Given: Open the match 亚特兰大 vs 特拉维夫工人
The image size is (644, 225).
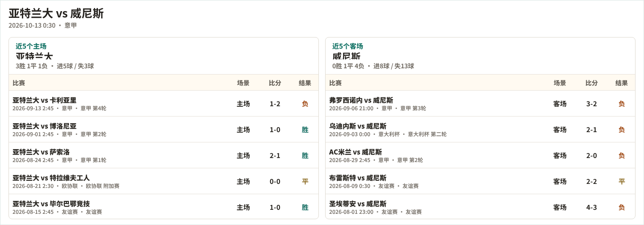Looking at the screenshot, I should click(x=51, y=178).
